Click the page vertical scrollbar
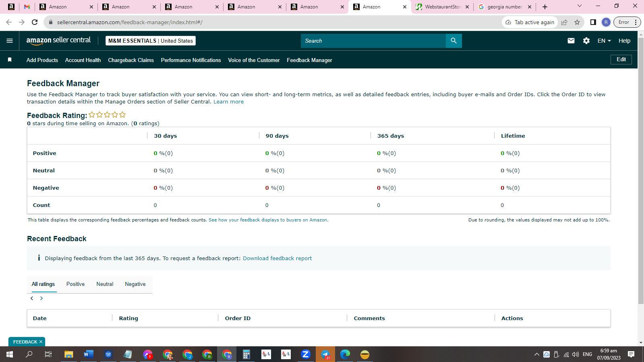This screenshot has width=644, height=362. (641, 171)
